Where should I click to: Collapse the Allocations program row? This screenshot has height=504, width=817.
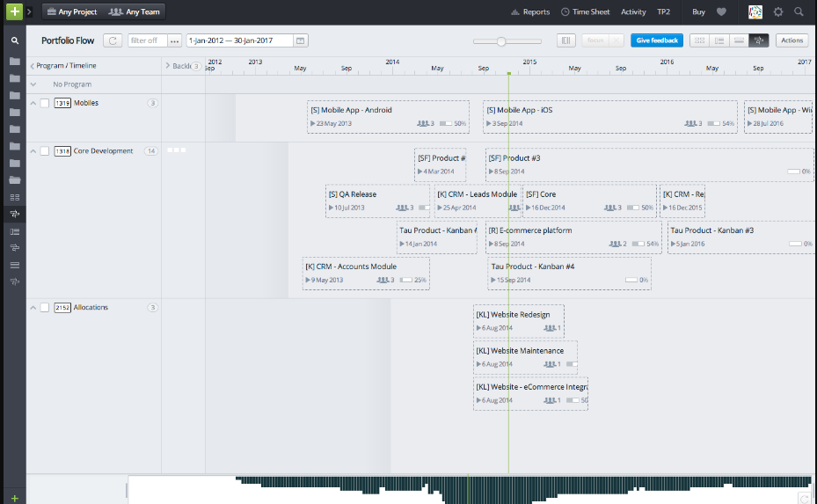click(33, 308)
